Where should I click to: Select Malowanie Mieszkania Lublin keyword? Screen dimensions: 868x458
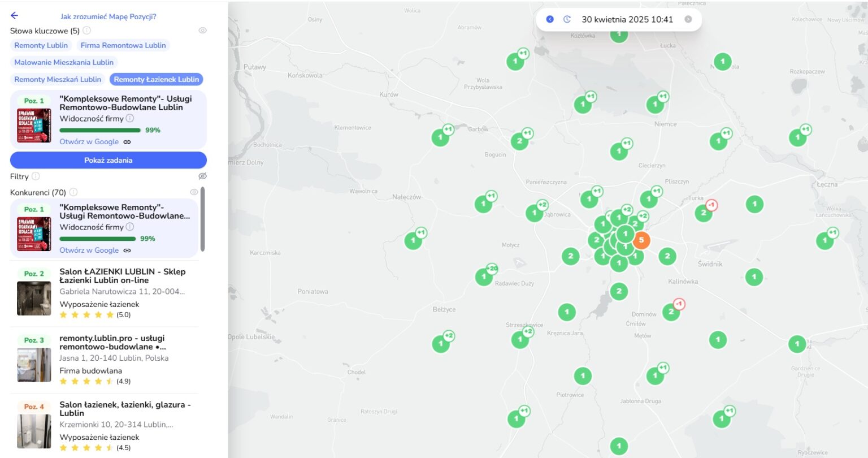click(64, 62)
